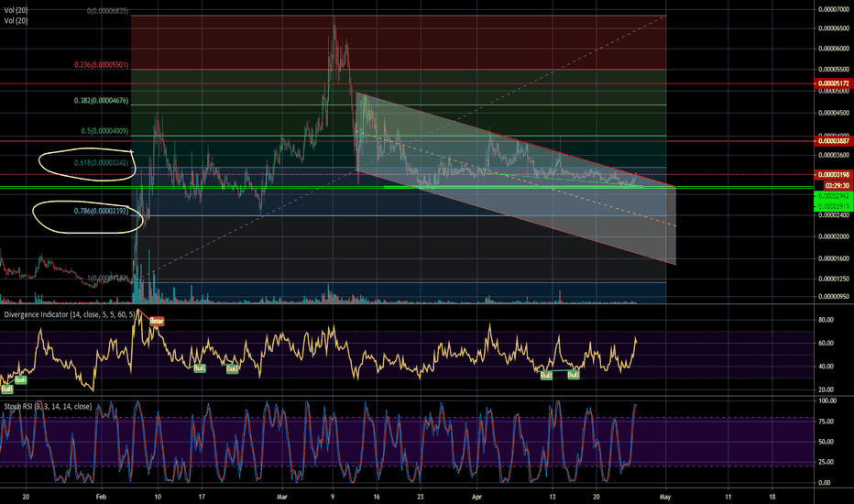This screenshot has height=504, width=854.
Task: Click 50.00 on the Stoch RSI scale
Action: (x=827, y=442)
